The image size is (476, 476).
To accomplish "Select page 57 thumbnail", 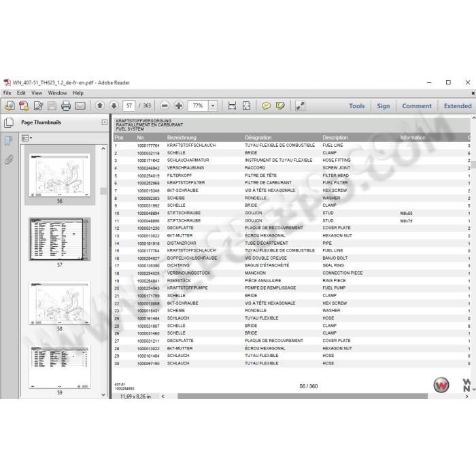I will (60, 239).
